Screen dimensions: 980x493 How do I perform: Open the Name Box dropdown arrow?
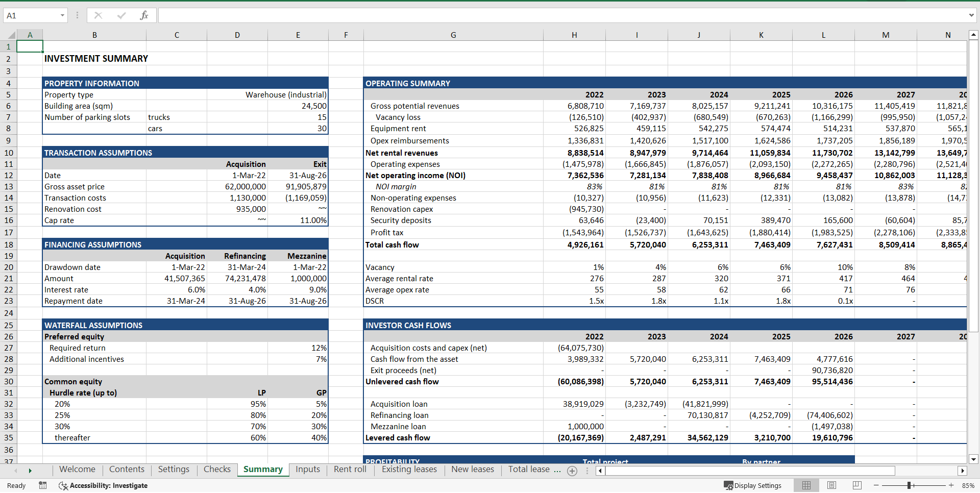pos(62,15)
